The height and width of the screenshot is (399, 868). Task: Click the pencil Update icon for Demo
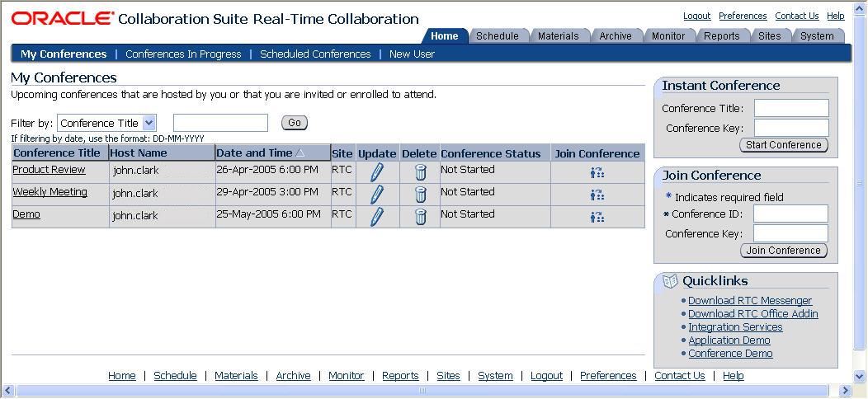(377, 217)
